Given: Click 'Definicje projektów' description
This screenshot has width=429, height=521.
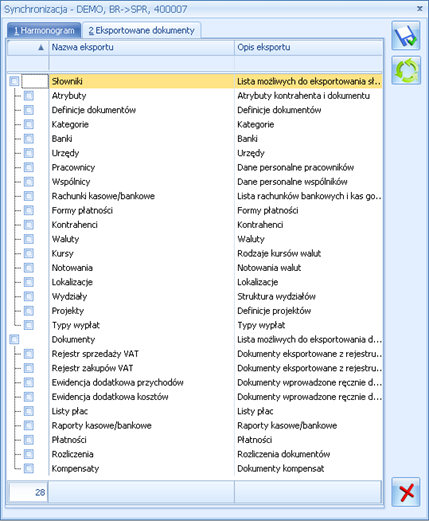Looking at the screenshot, I should point(274,311).
